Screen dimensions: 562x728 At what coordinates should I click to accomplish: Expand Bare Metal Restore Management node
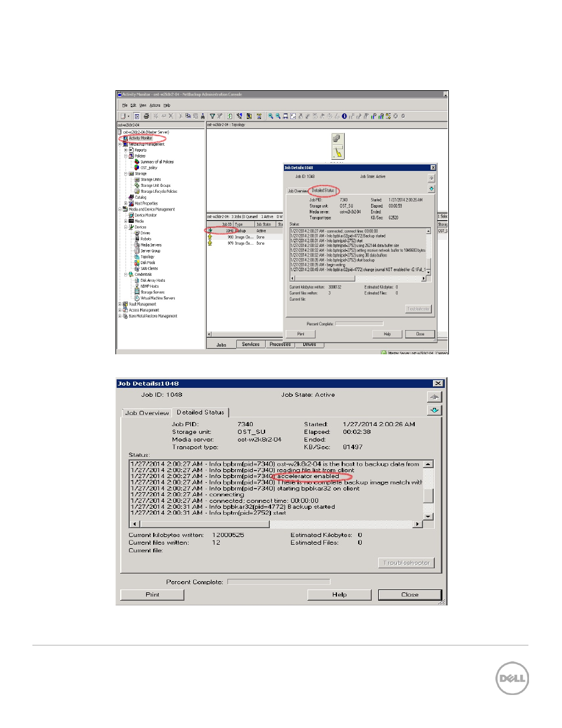pos(120,316)
